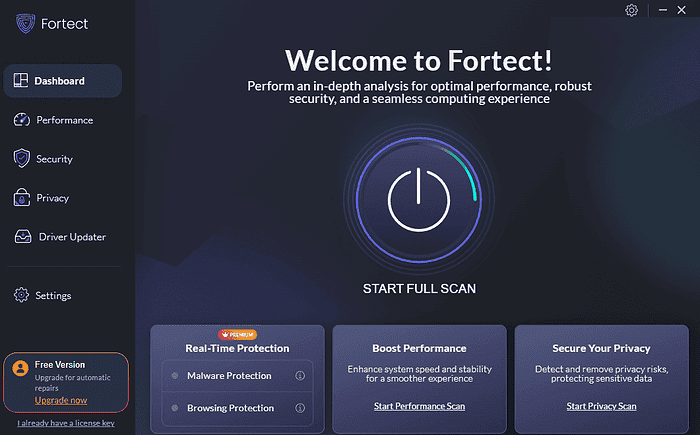Click the Security shield icon in the sidebar
The width and height of the screenshot is (700, 435).
(x=21, y=159)
